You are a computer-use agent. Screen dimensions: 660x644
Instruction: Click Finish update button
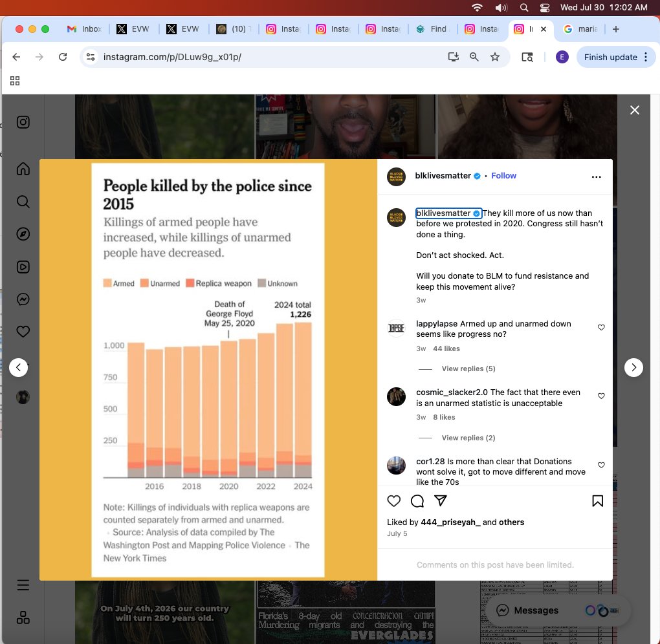610,57
